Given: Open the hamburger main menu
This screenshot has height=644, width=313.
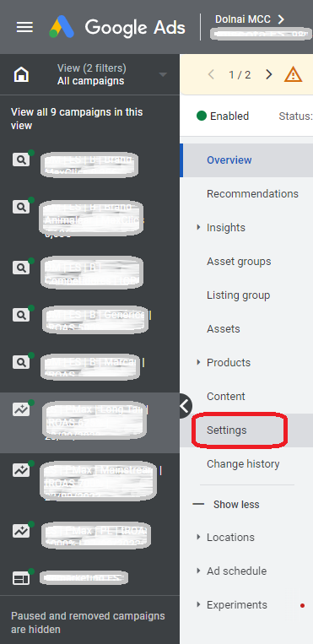Looking at the screenshot, I should point(24,27).
